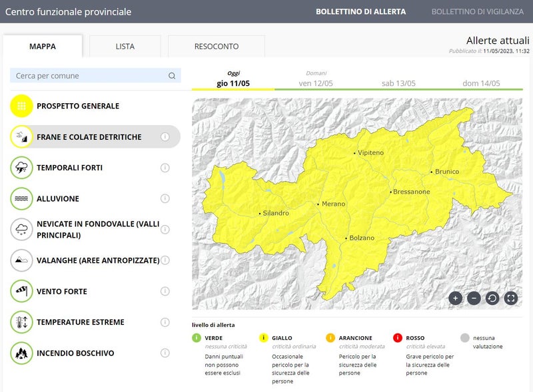Click the search magnifier icon

172,76
